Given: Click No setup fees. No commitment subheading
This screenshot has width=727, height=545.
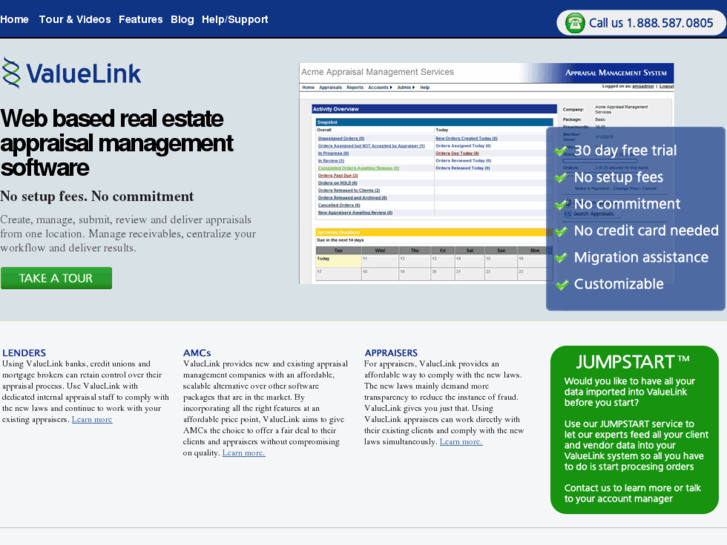Looking at the screenshot, I should [x=97, y=196].
